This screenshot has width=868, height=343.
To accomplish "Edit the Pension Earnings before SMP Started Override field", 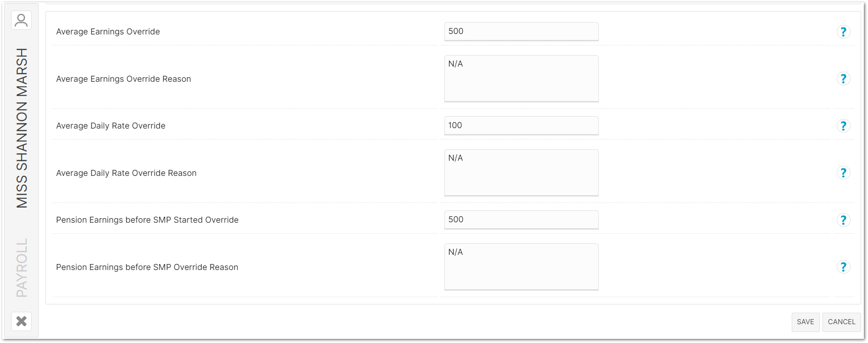I will (521, 220).
